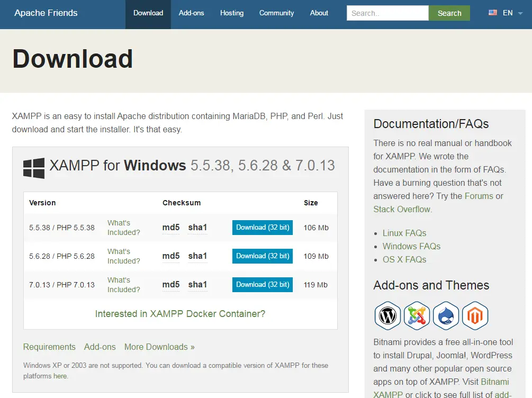Open the Forums link in Documentation

click(x=479, y=196)
